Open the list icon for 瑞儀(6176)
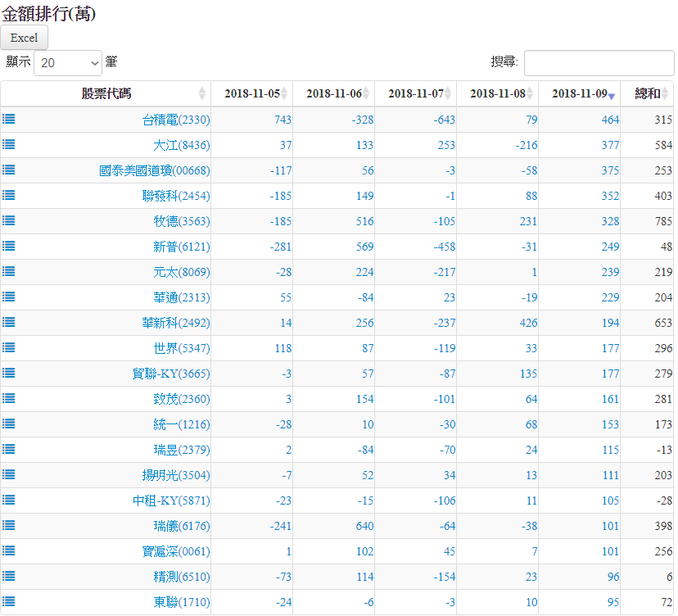The width and height of the screenshot is (678, 616). pos(9,525)
